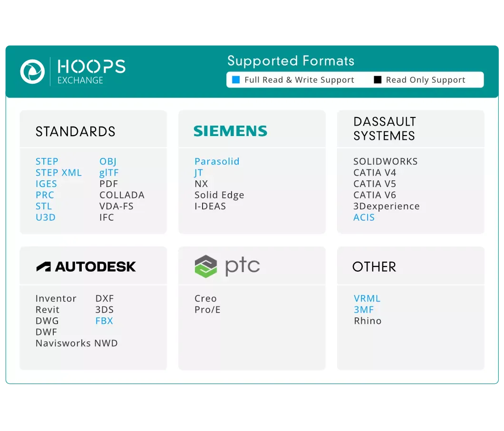Choose the CATIA V4 entry

click(375, 173)
